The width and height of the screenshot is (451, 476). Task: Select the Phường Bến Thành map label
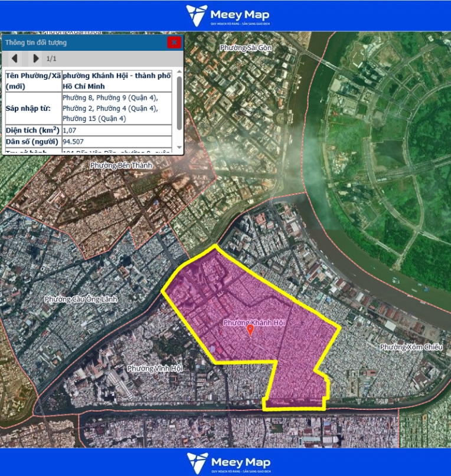(121, 166)
